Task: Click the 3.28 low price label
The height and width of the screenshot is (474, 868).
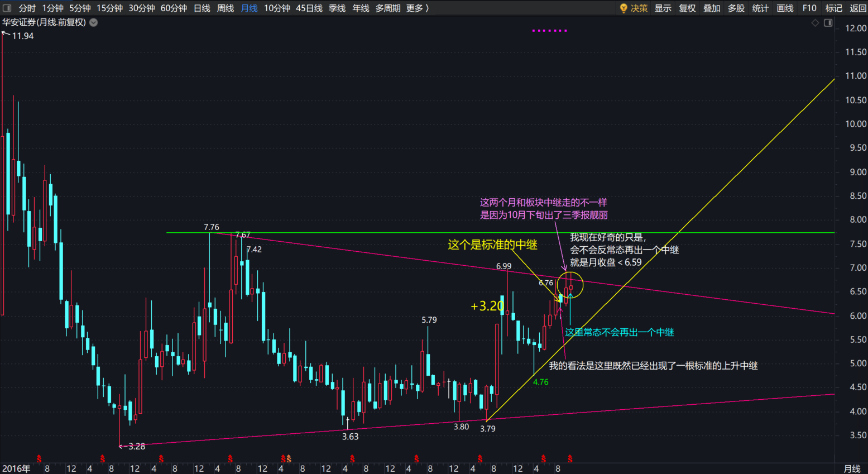Action: tap(137, 446)
